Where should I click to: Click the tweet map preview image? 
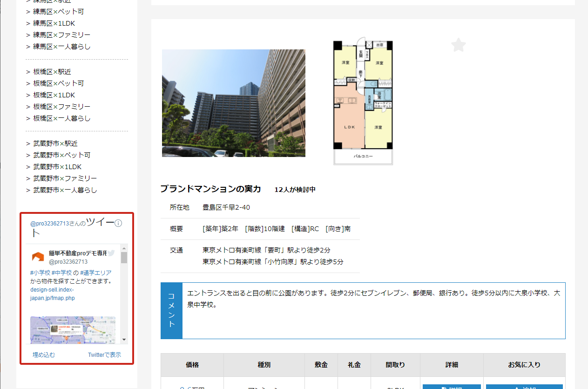(73, 329)
